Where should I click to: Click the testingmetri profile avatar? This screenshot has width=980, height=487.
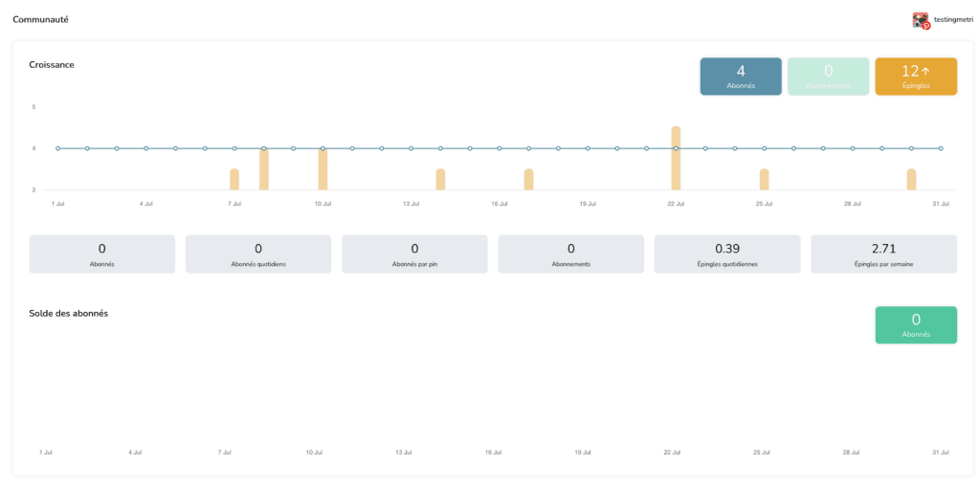point(920,20)
